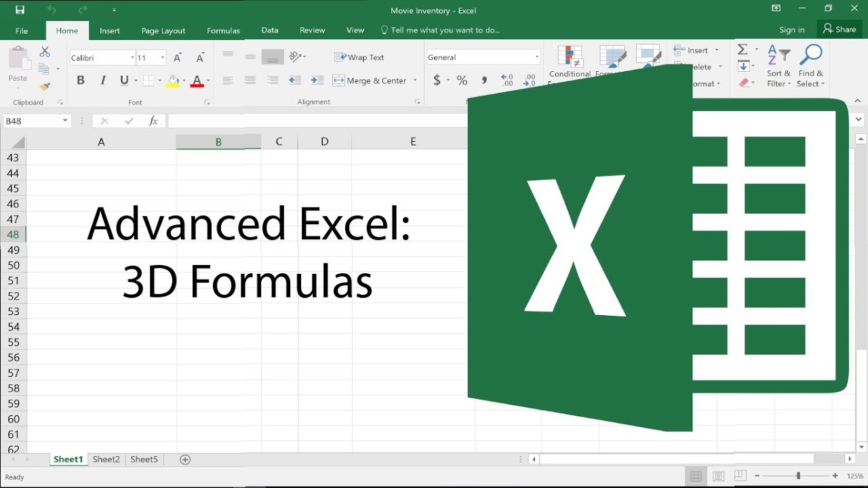Open Conditional Formatting
Image resolution: width=868 pixels, height=488 pixels.
[569, 64]
